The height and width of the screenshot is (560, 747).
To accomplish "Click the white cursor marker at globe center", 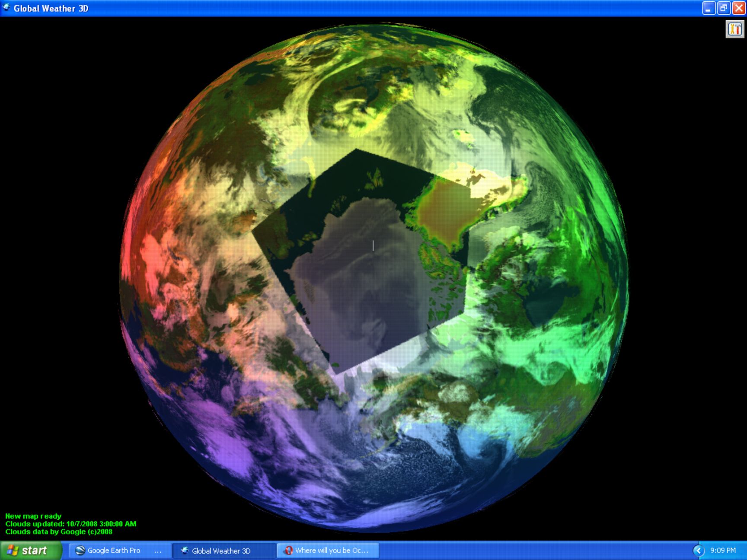I will [373, 245].
